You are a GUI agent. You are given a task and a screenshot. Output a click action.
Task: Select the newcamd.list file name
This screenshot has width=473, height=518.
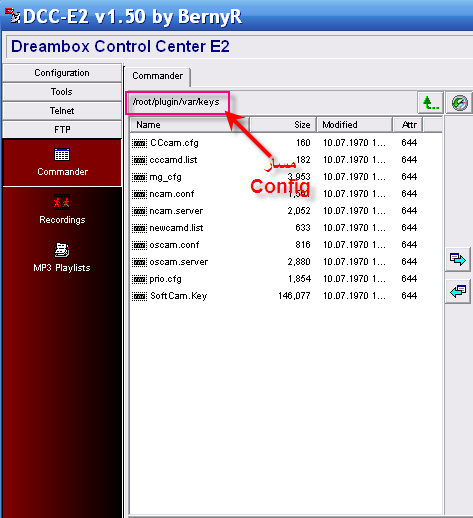(x=176, y=228)
